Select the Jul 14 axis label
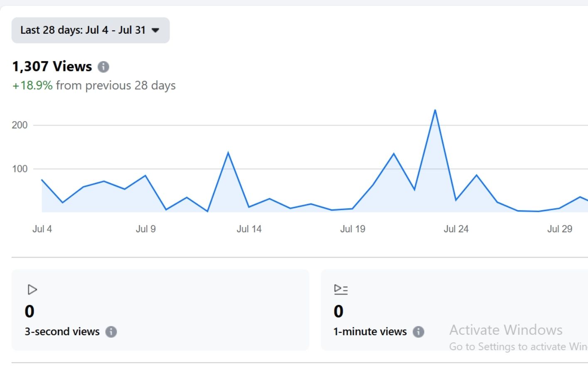This screenshot has height=366, width=588. point(249,228)
